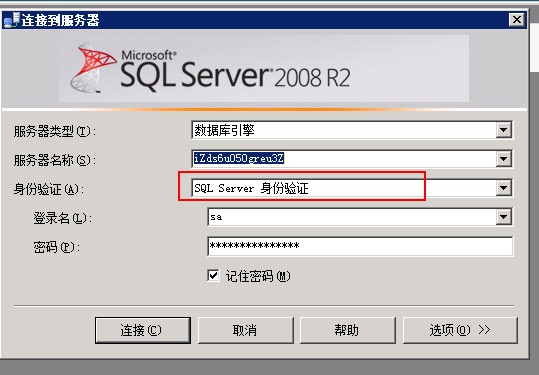Toggle the 记住密码 (M) checkbox
The height and width of the screenshot is (375, 539).
(213, 275)
